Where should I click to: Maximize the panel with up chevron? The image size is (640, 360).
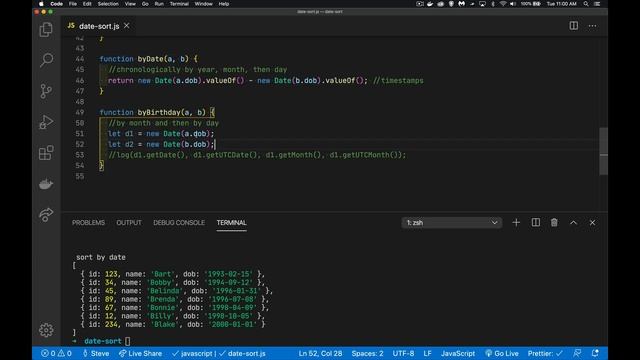coord(573,222)
